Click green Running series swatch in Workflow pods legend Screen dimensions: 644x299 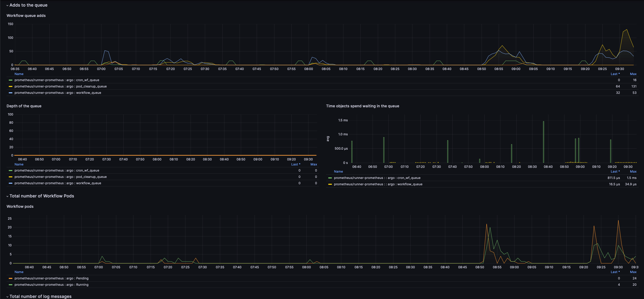click(x=11, y=285)
